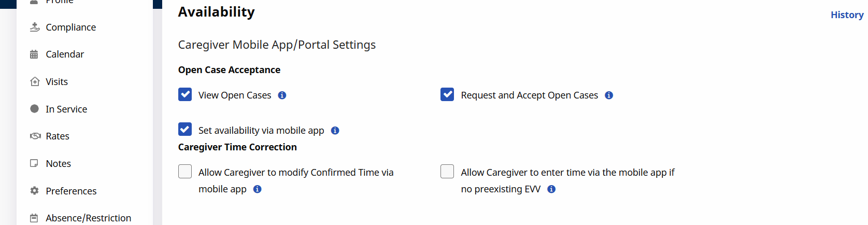
Task: Uncheck Request and Accept Open Cases
Action: (447, 94)
